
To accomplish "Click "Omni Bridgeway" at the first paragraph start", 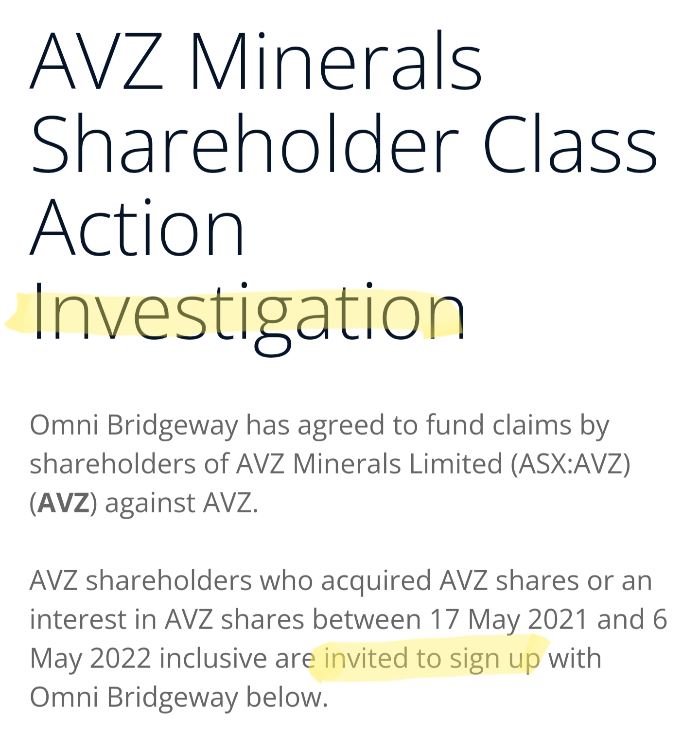I will [134, 425].
